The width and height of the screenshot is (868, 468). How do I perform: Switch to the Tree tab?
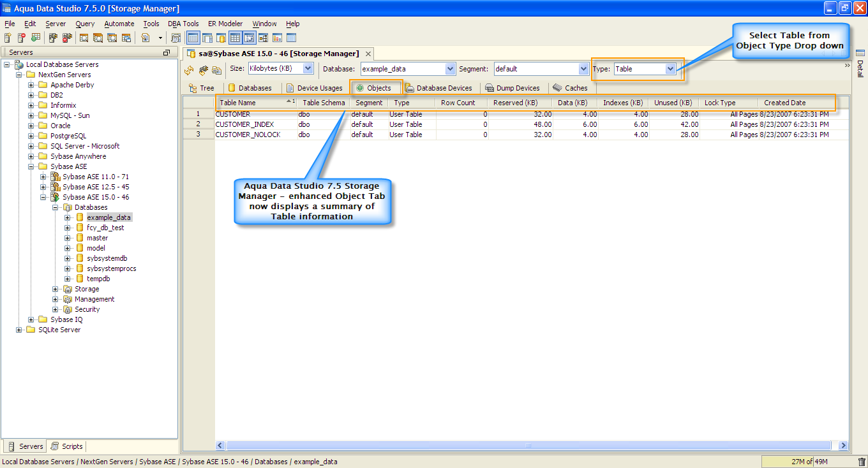tap(201, 88)
